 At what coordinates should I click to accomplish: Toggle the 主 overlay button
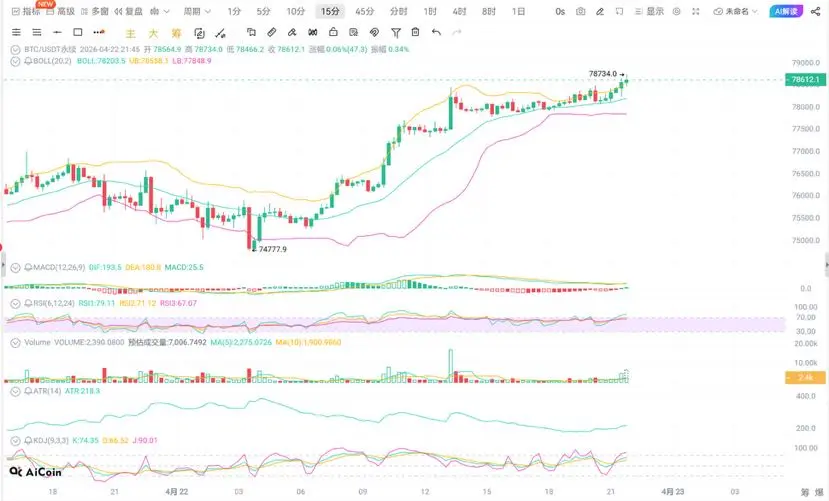(130, 33)
